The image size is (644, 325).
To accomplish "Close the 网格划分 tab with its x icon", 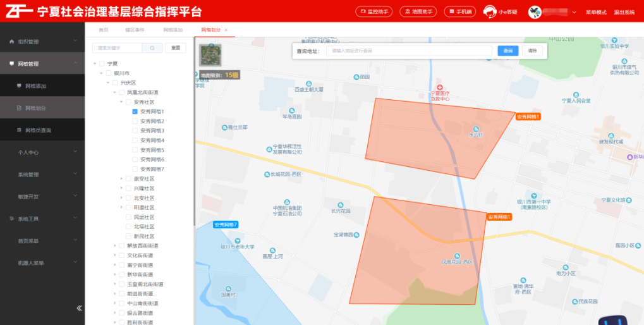I will click(x=226, y=30).
